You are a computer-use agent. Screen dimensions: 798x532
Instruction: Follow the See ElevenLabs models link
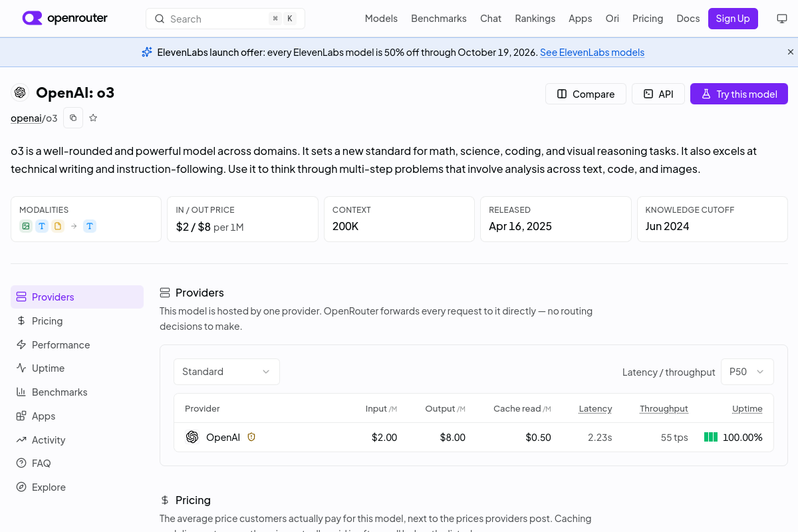(x=592, y=52)
